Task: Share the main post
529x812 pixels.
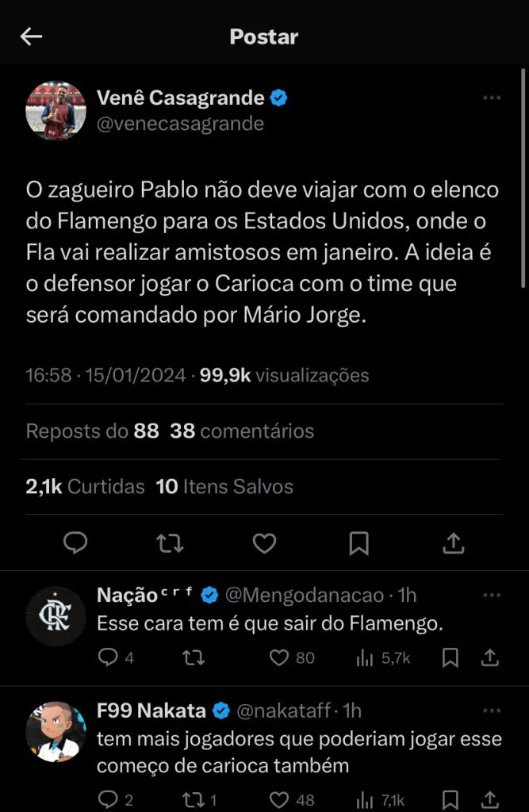Action: pos(453,542)
